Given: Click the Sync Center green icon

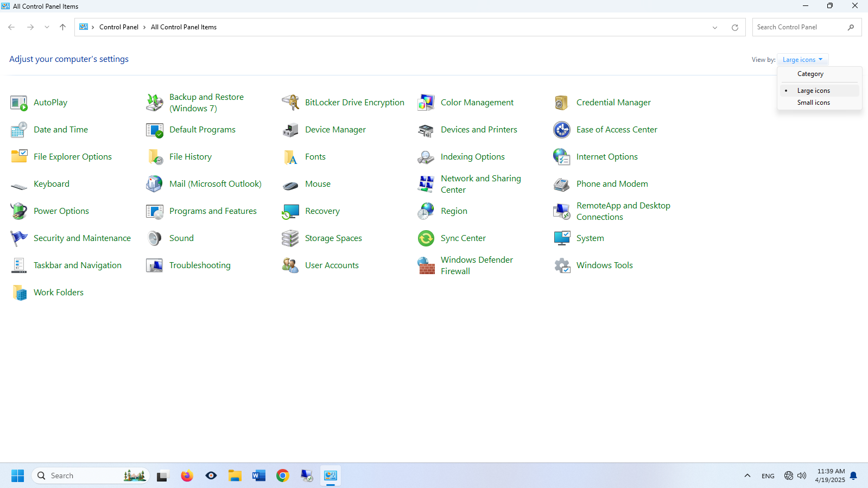Looking at the screenshot, I should coord(426,238).
